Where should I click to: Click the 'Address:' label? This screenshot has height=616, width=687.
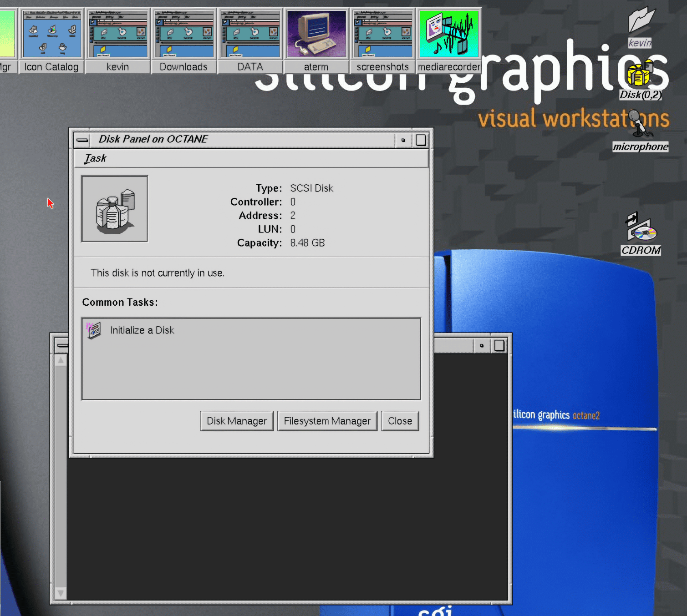260,216
